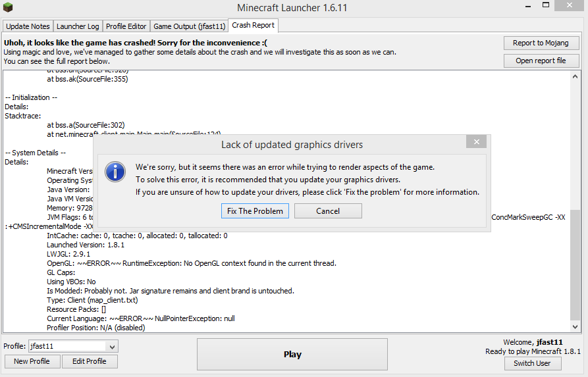Start the game with Play button
588x377 pixels.
click(x=292, y=355)
